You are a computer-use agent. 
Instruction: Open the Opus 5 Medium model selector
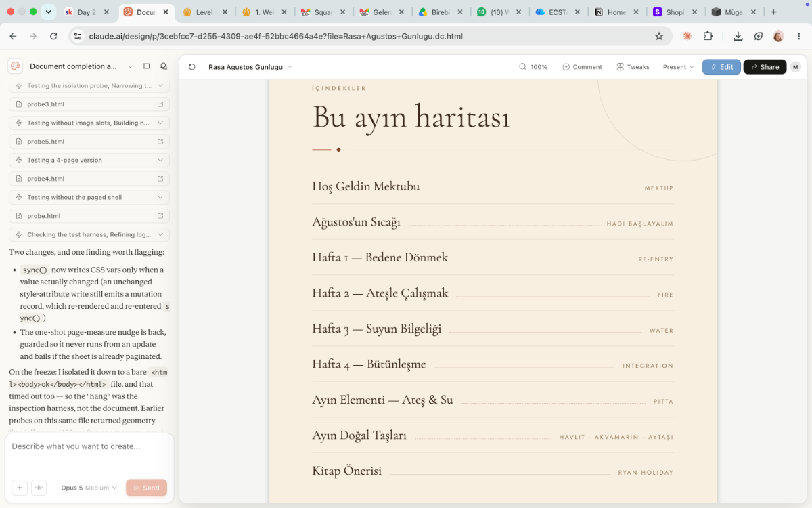(x=89, y=488)
